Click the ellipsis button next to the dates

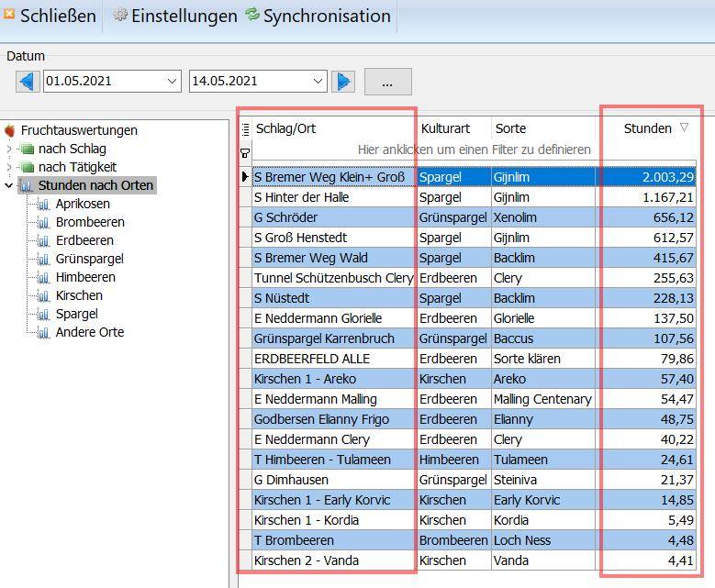(388, 82)
